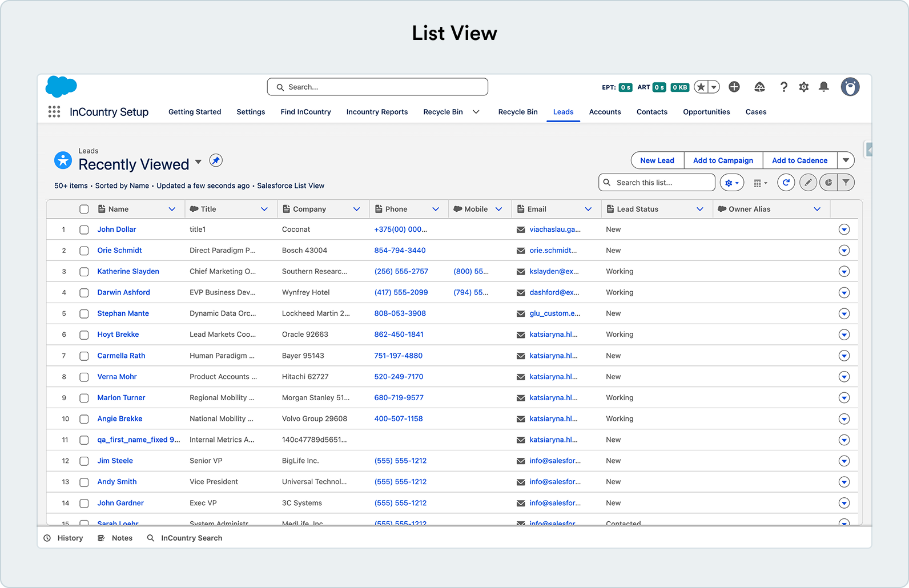This screenshot has width=909, height=588.
Task: Open the Darwin Ashford lead link
Action: click(124, 292)
